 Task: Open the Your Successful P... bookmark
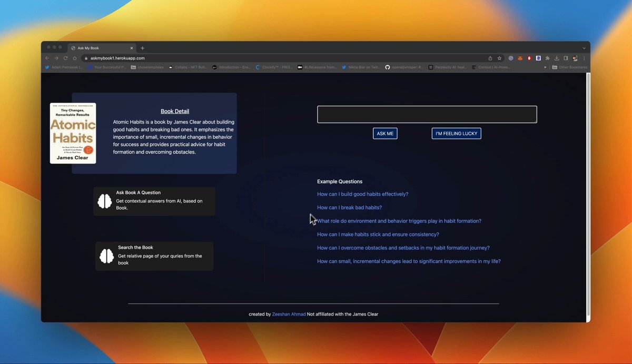point(107,67)
